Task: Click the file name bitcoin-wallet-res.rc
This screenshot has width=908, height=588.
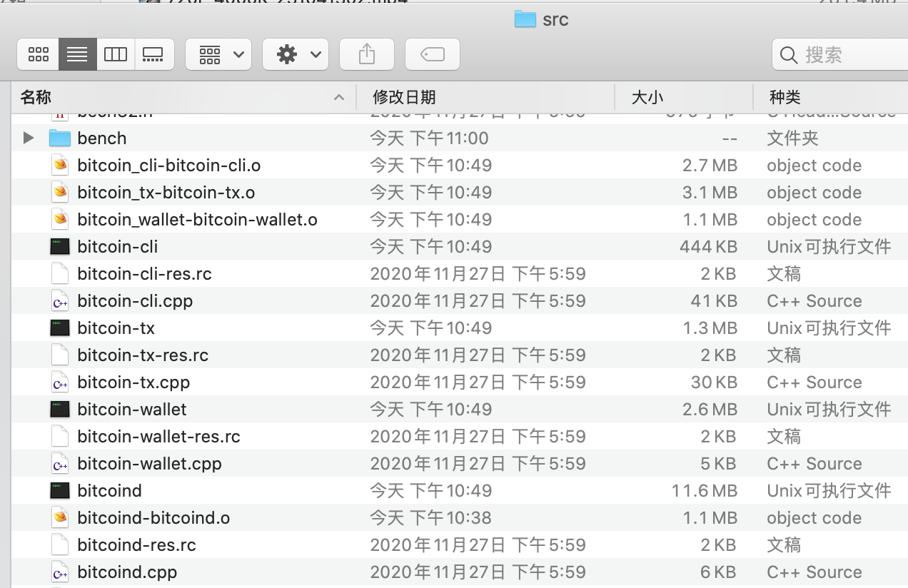Action: [x=158, y=437]
